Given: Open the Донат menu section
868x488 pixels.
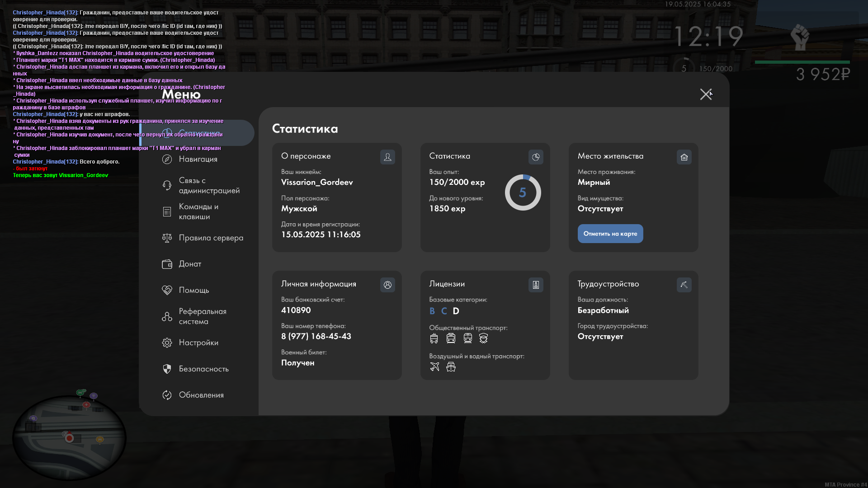Looking at the screenshot, I should pos(190,264).
